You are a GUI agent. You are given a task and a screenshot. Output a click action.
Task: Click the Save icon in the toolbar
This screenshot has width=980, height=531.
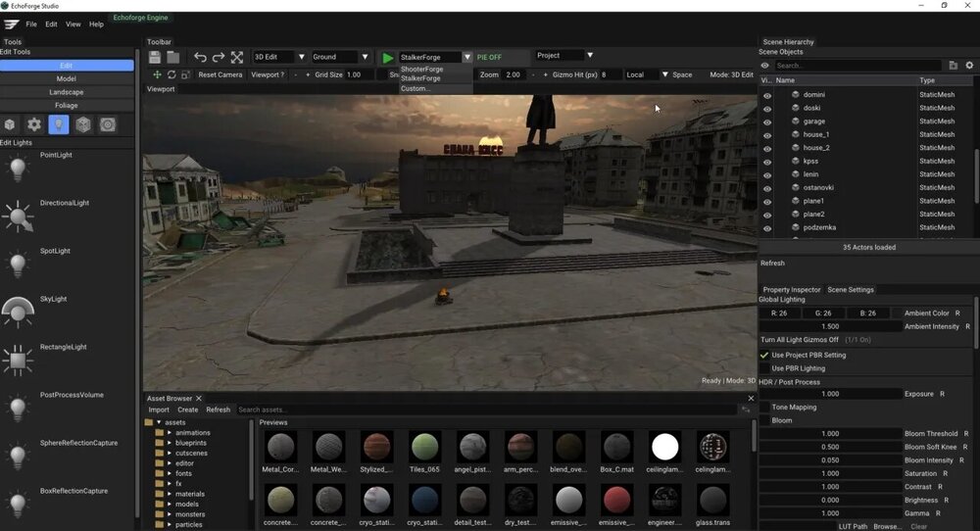(155, 58)
